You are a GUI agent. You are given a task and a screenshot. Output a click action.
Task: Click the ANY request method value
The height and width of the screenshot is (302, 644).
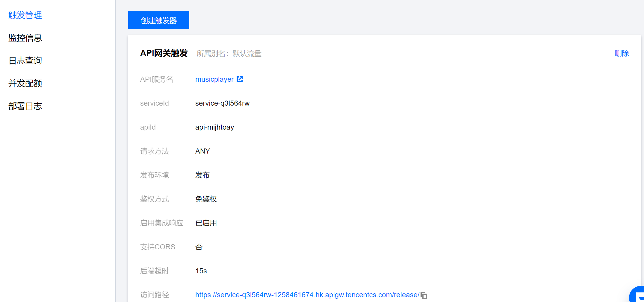pos(202,151)
